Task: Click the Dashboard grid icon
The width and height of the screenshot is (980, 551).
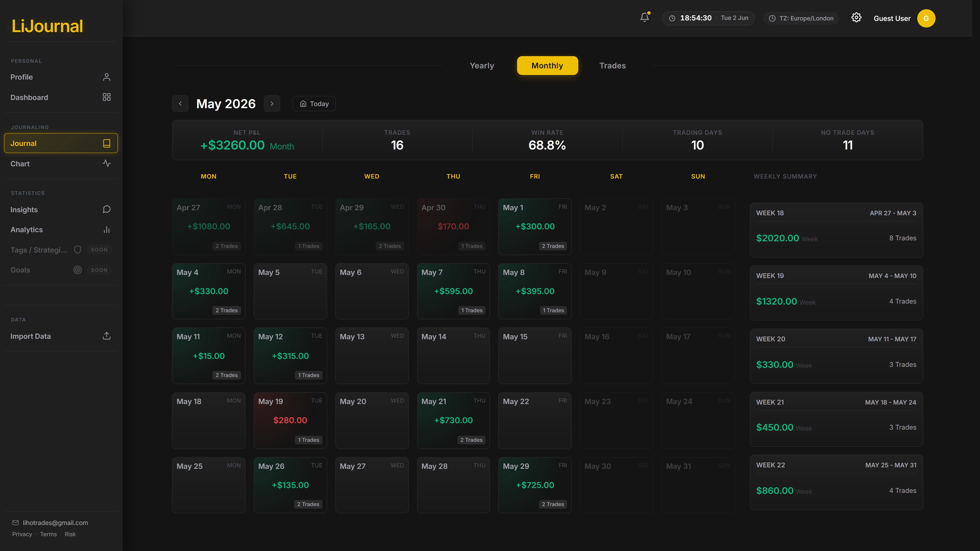Action: [x=106, y=97]
